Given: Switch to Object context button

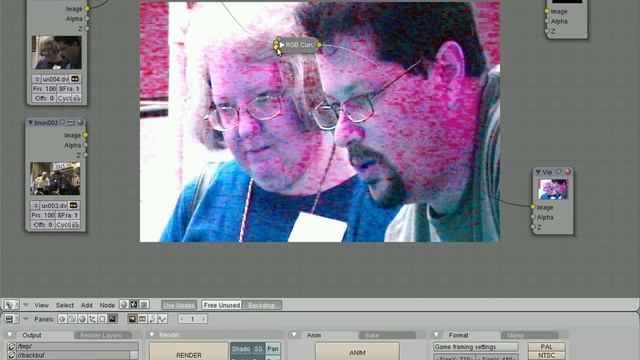Looking at the screenshot, I should click(92, 319).
